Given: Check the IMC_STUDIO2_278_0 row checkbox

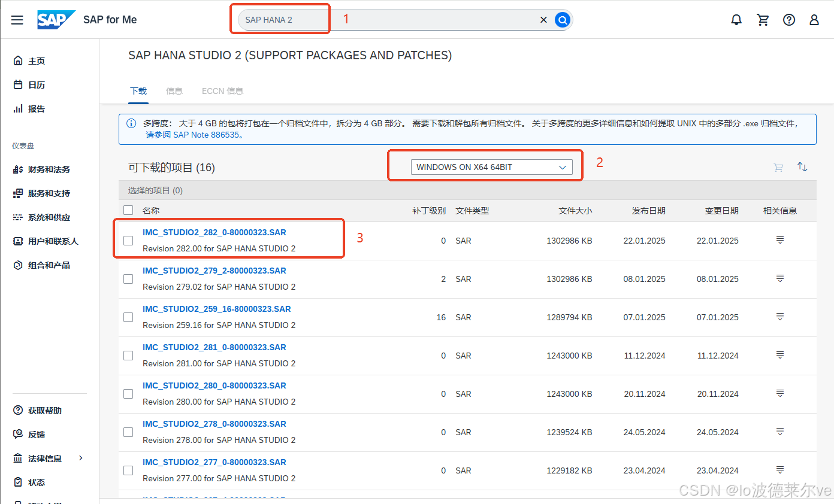Looking at the screenshot, I should pyautogui.click(x=128, y=432).
